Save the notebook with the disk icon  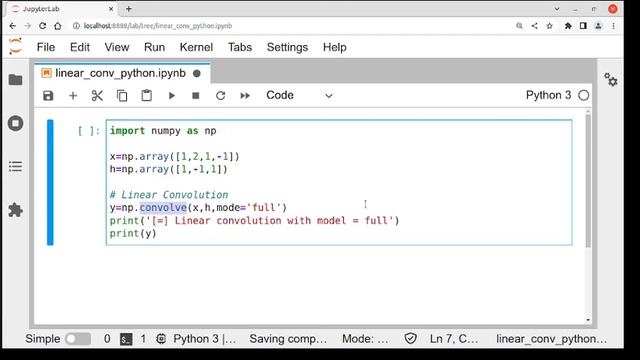point(48,96)
